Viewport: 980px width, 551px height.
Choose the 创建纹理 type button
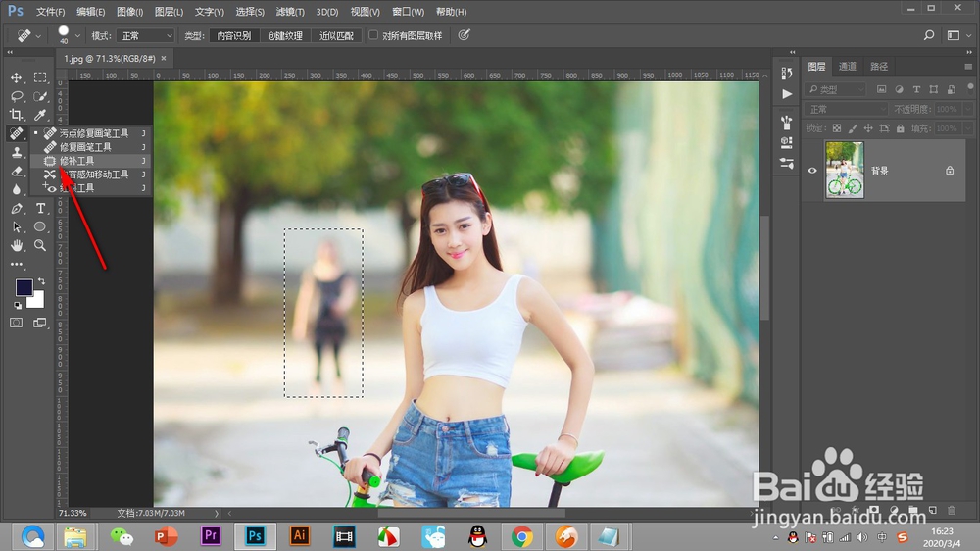(285, 35)
